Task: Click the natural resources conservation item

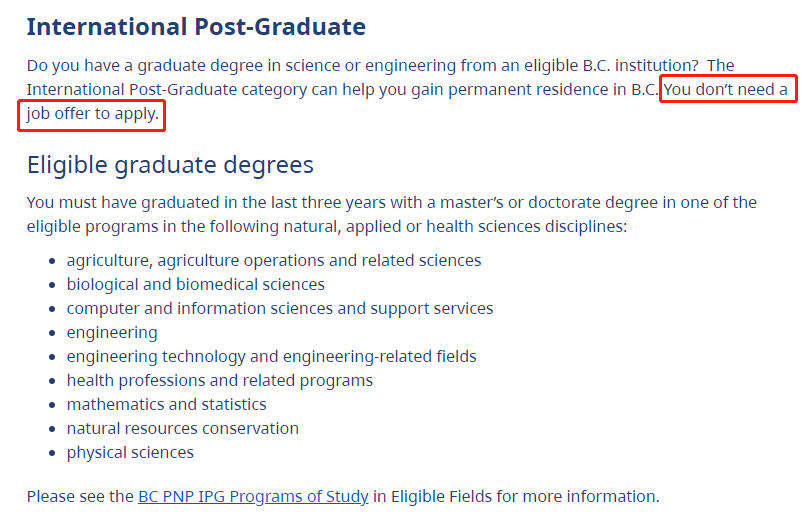Action: click(x=182, y=429)
